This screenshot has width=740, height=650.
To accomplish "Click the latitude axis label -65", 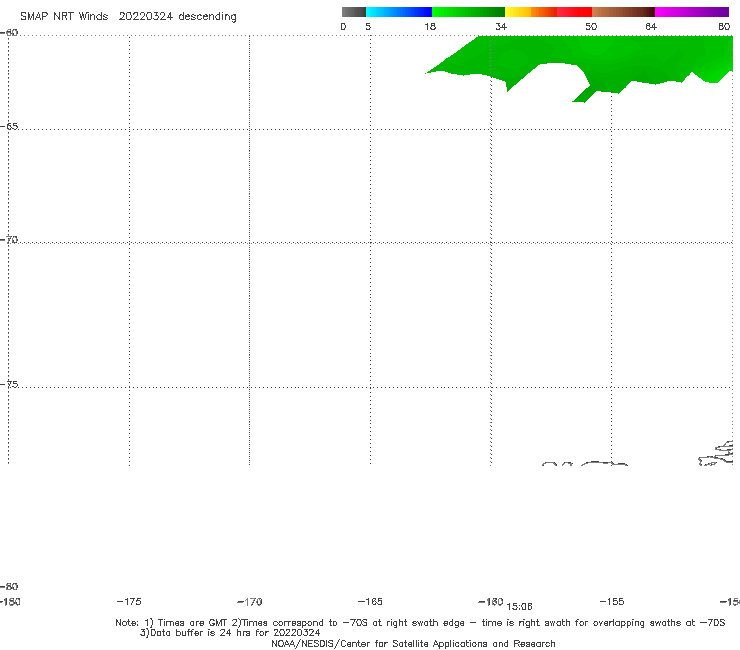I will 9,127.
